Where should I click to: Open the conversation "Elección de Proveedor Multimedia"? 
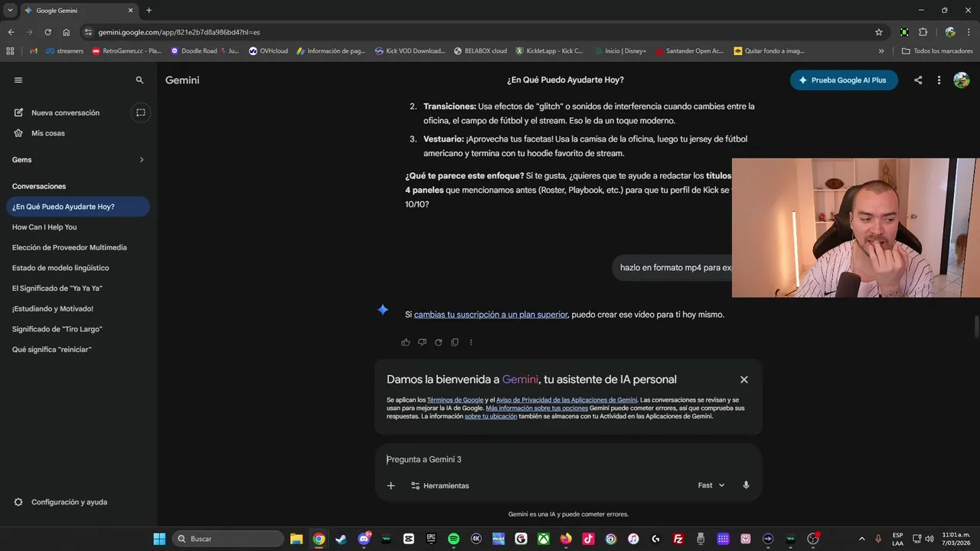coord(70,248)
